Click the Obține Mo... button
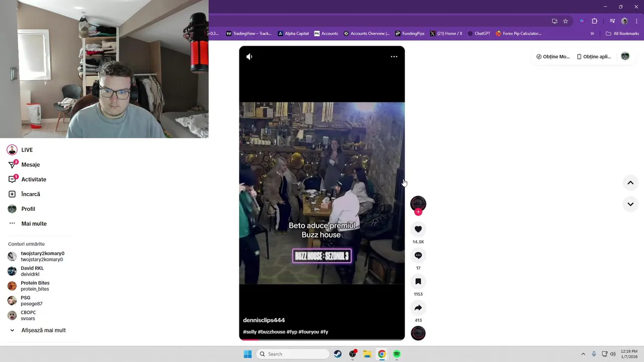The width and height of the screenshot is (644, 362). coord(553,57)
